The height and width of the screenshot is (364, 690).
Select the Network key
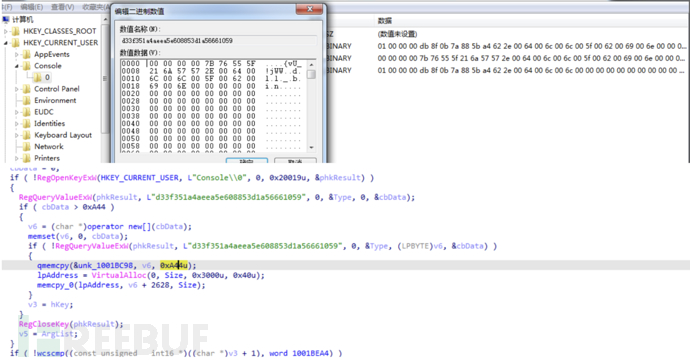[x=49, y=147]
